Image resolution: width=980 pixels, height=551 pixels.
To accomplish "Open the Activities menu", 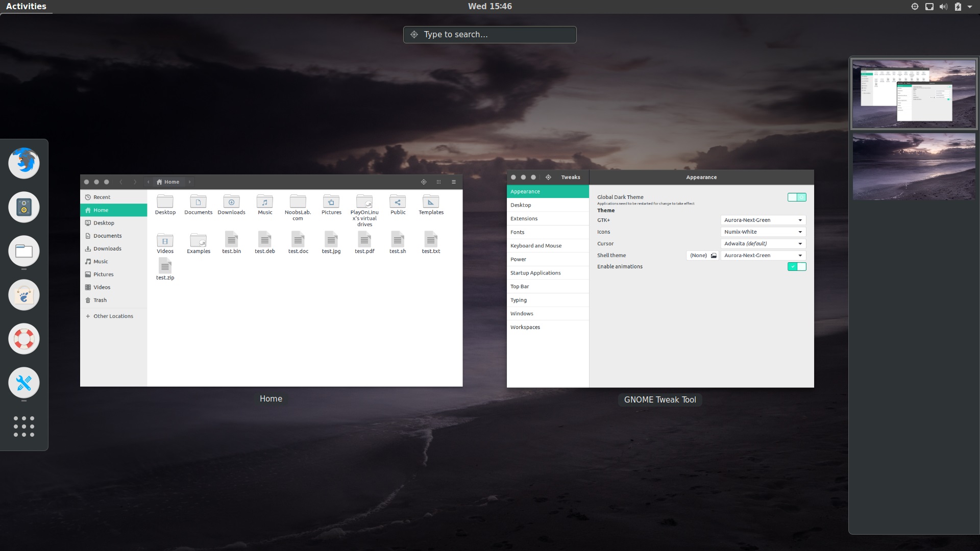I will 26,6.
